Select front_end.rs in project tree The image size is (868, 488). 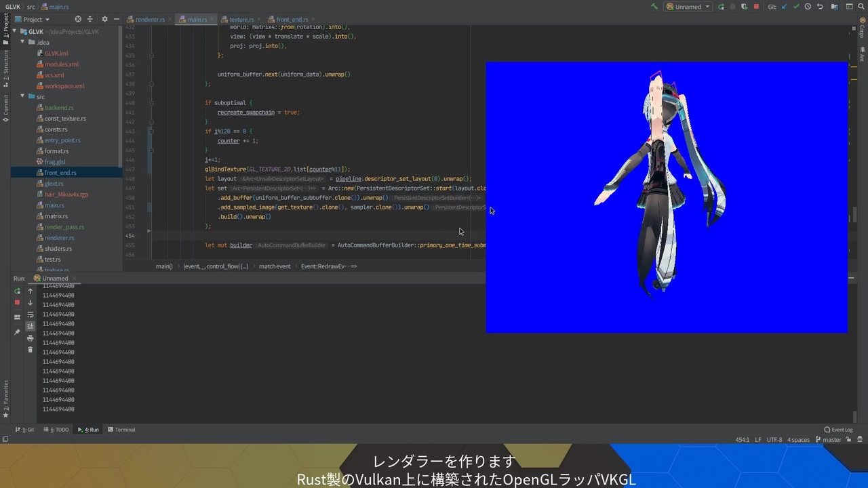pos(60,173)
